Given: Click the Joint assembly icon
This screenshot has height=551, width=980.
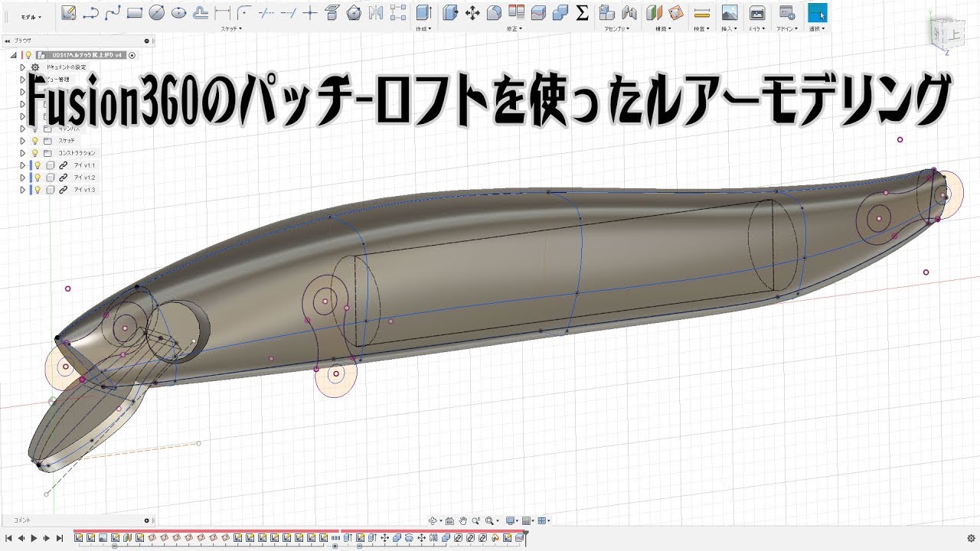Looking at the screenshot, I should point(629,12).
